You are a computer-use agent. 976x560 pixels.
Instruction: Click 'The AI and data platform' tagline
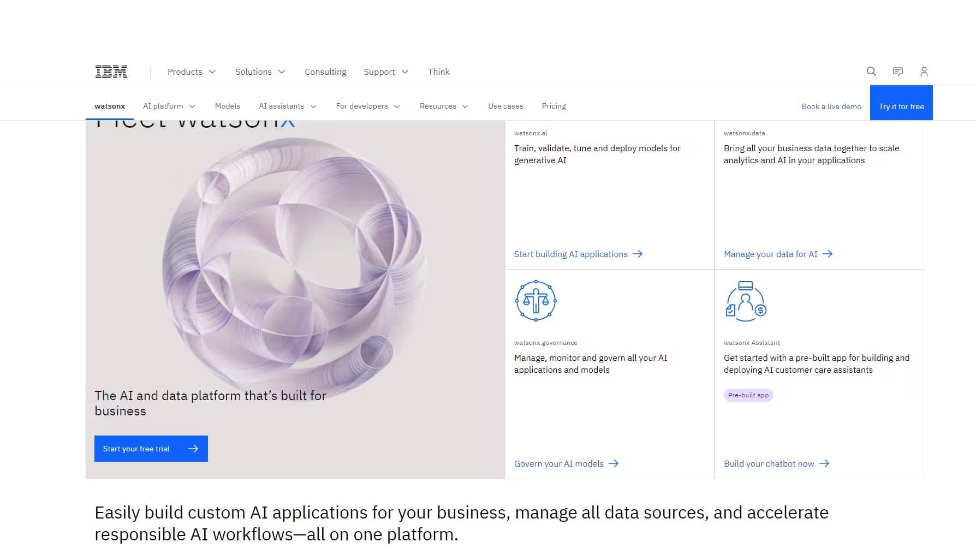[x=210, y=403]
